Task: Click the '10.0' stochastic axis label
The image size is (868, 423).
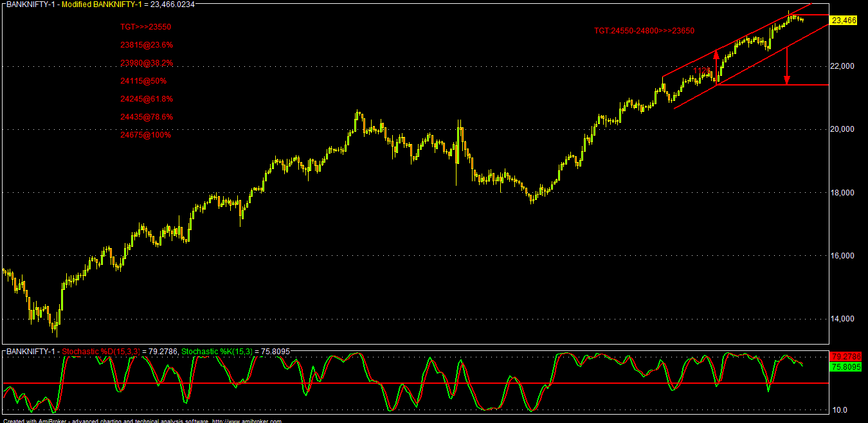Action: pos(841,410)
